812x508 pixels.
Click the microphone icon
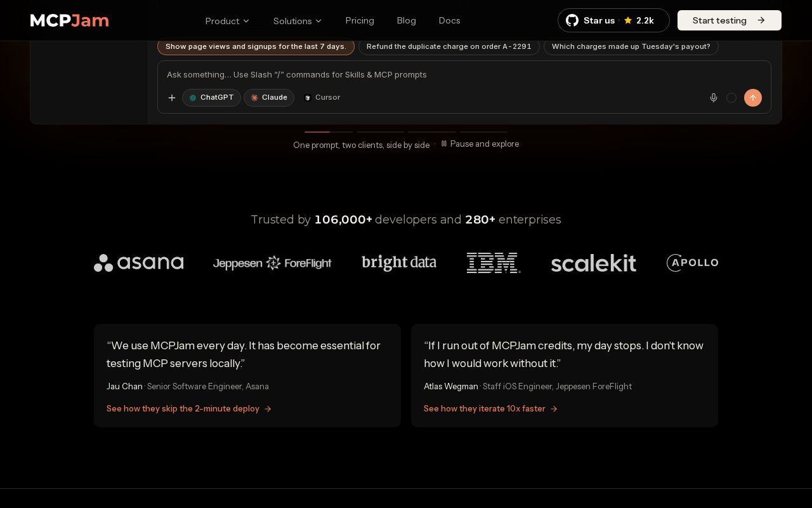click(x=714, y=98)
